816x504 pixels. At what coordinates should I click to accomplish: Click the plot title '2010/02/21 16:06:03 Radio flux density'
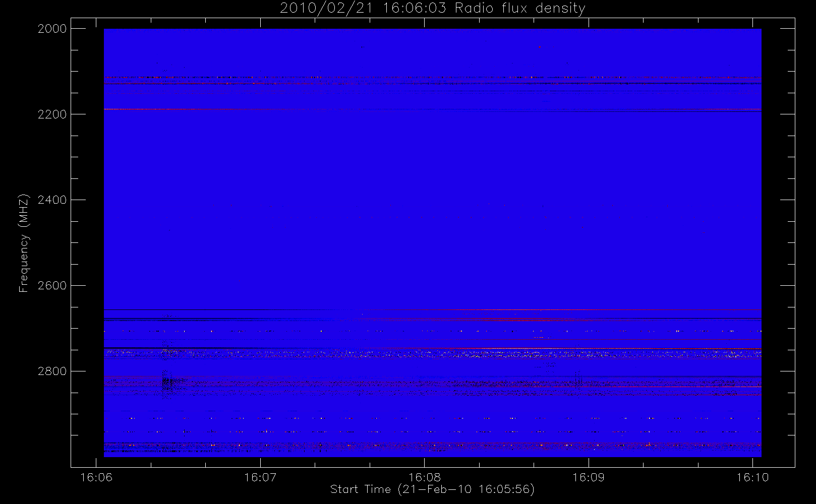point(432,9)
